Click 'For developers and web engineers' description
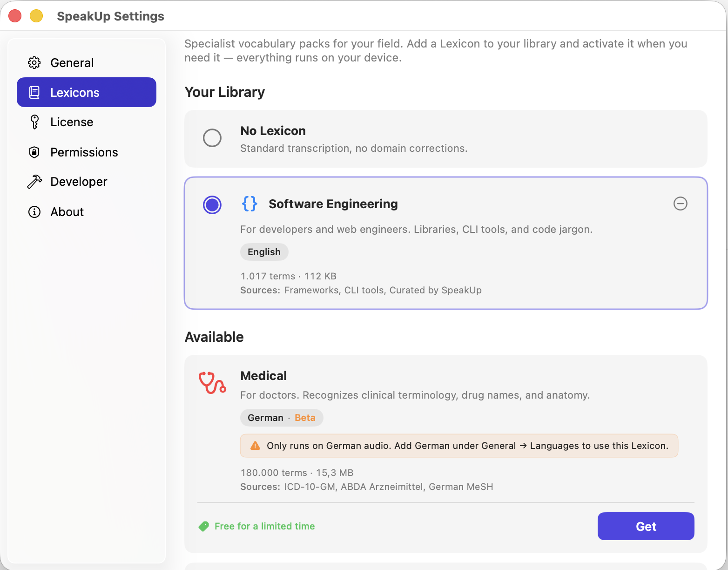 [x=417, y=229]
